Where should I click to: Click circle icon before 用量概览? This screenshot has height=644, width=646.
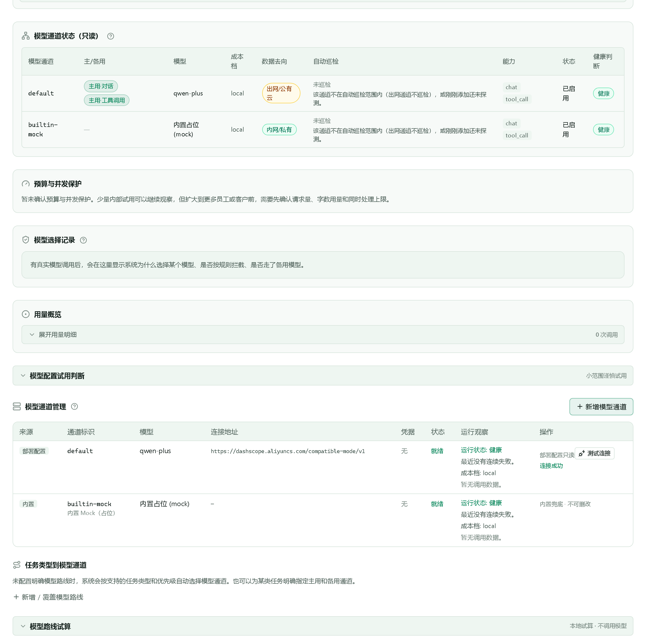coord(26,314)
